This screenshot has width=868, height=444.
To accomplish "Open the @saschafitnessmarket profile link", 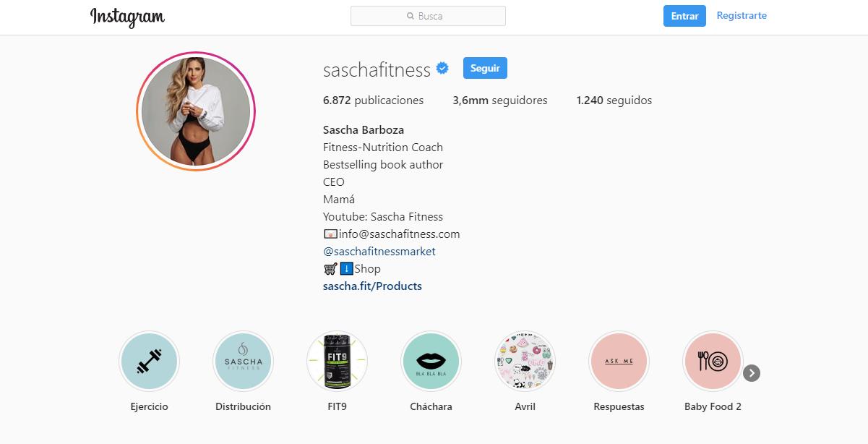I will (x=379, y=252).
